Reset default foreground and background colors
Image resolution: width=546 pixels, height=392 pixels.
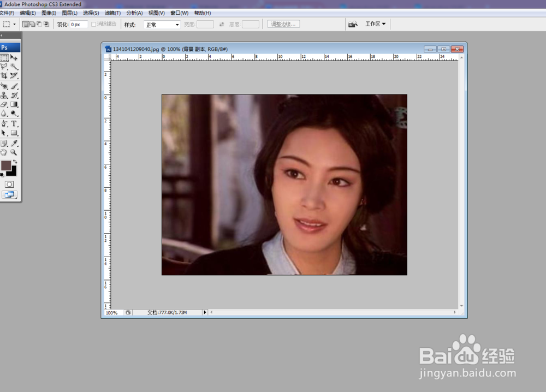click(x=2, y=175)
